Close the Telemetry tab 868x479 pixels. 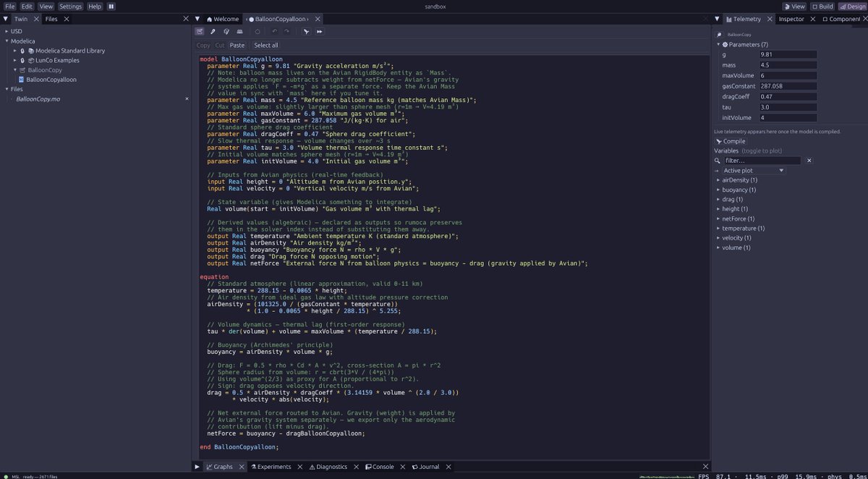(x=769, y=19)
